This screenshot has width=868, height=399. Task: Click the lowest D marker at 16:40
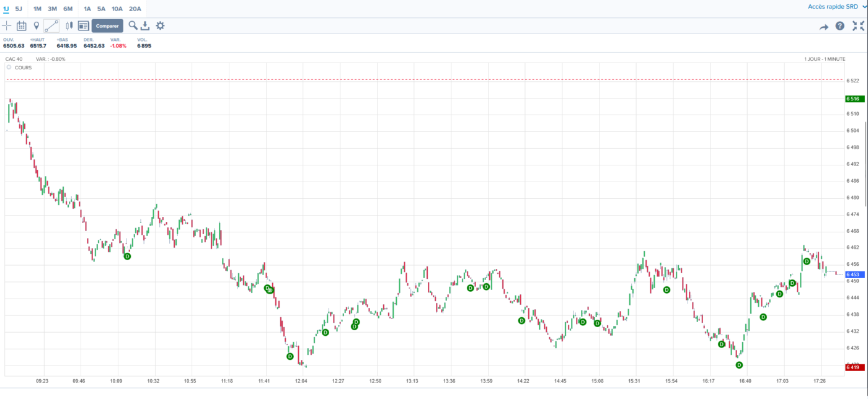click(x=739, y=365)
